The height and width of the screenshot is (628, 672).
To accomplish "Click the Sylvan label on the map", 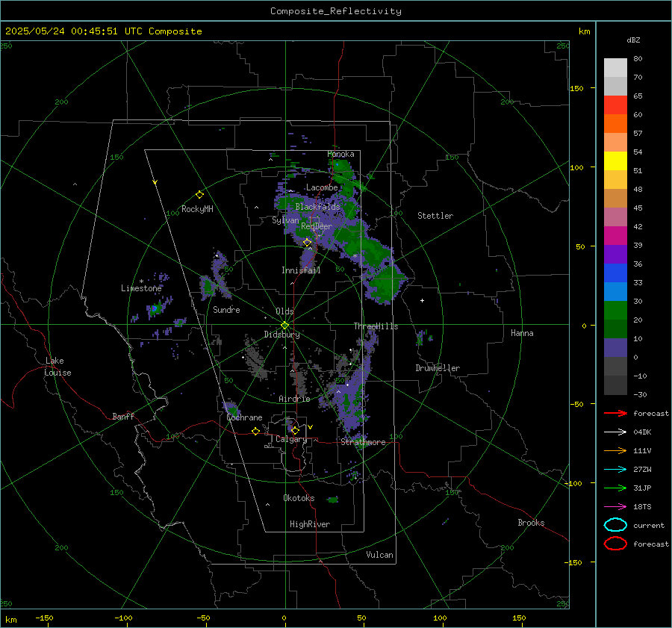I will [x=285, y=220].
